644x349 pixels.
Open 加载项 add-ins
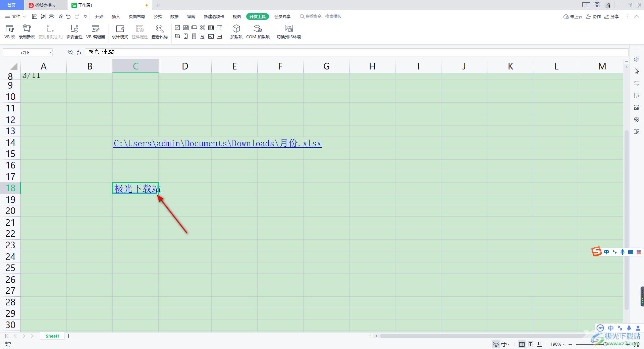pyautogui.click(x=236, y=32)
